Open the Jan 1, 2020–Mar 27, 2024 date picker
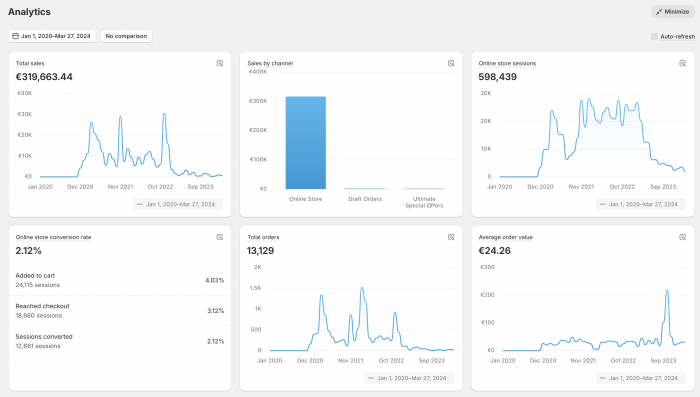The width and height of the screenshot is (700, 397). pos(52,36)
